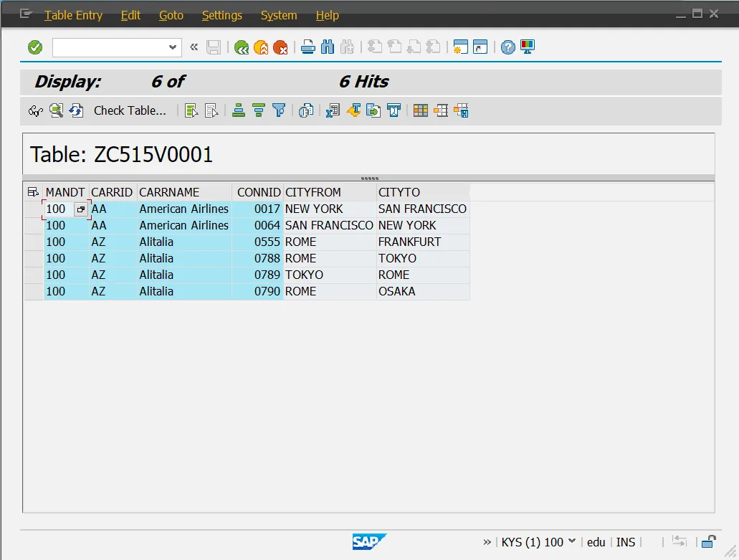Click the Change Layout grid icon
The image size is (739, 560).
coord(421,110)
